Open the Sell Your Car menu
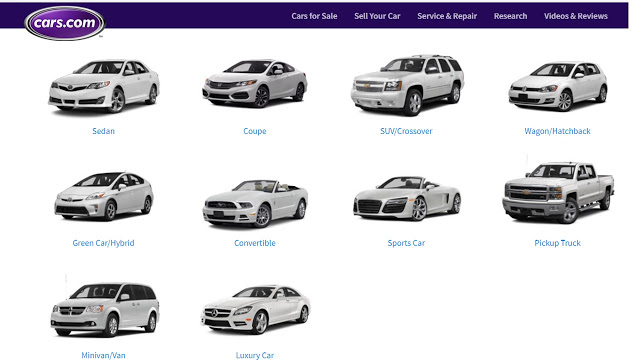Viewport: 640px width, 360px height. 377,16
